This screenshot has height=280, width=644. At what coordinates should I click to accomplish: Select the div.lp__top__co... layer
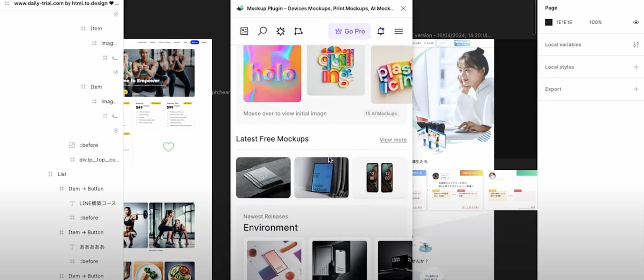click(x=99, y=160)
